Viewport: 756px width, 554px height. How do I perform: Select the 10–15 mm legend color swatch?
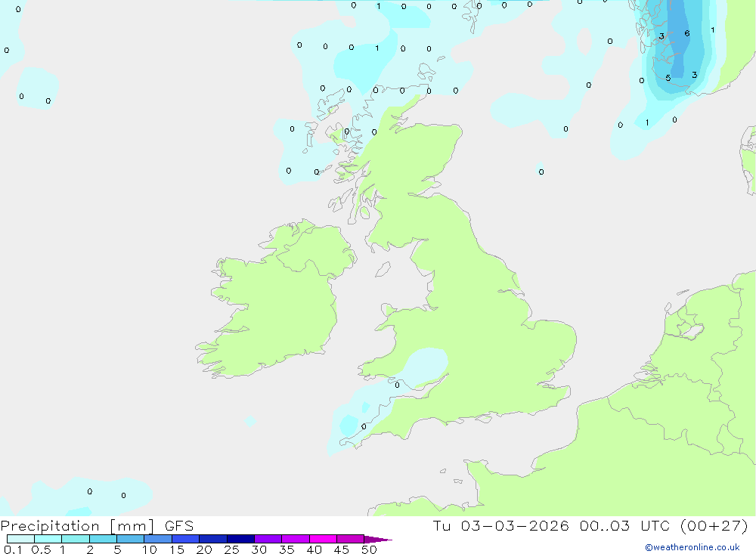[x=158, y=539]
